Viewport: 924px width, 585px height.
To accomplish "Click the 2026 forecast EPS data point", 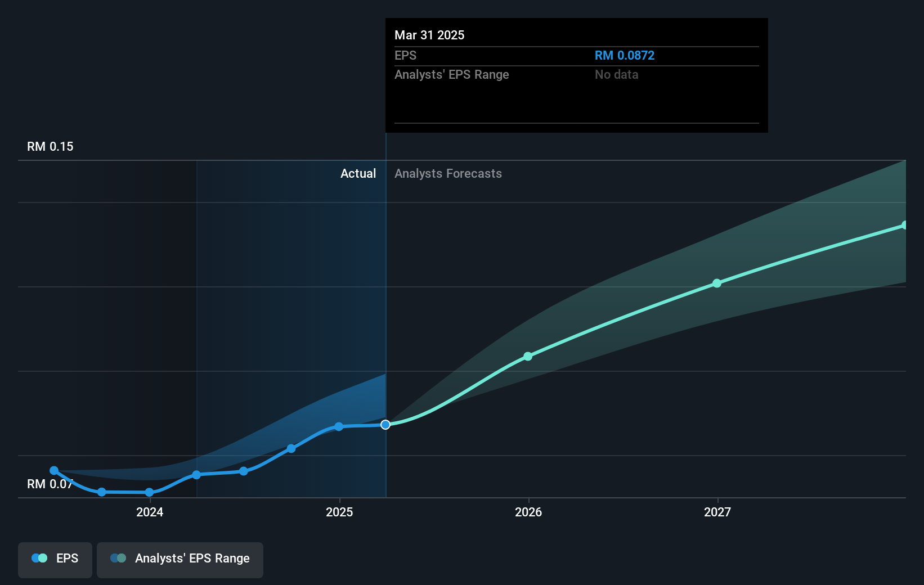I will (x=528, y=356).
